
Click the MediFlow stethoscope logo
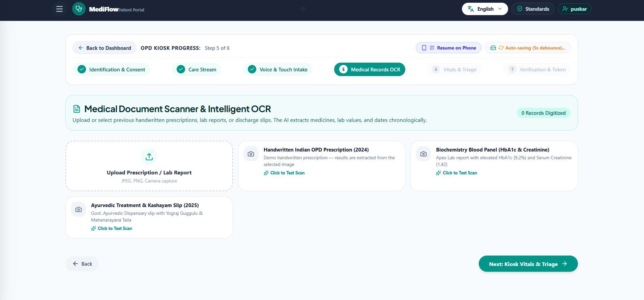coord(79,9)
